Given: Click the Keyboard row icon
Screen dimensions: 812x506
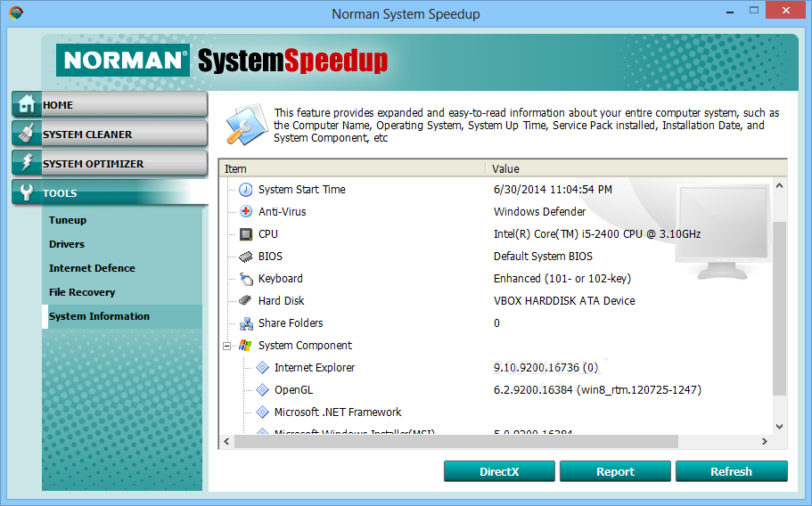Looking at the screenshot, I should [x=245, y=278].
